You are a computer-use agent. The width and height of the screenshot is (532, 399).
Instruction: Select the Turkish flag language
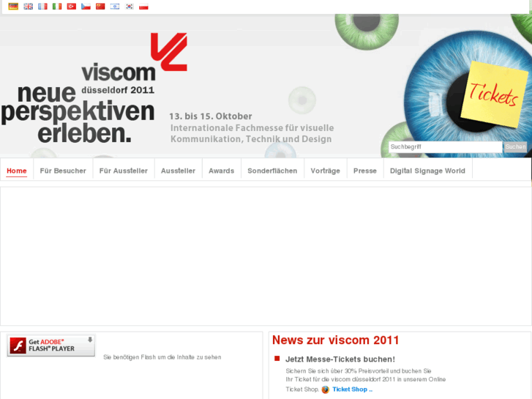click(x=72, y=7)
